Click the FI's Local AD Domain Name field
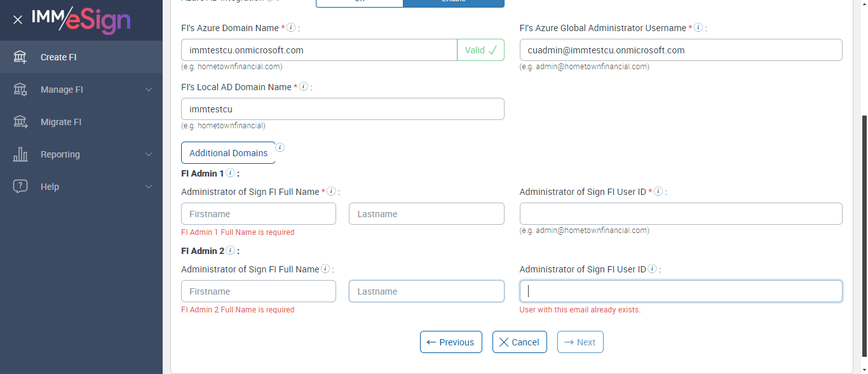The width and height of the screenshot is (868, 374). pyautogui.click(x=342, y=109)
